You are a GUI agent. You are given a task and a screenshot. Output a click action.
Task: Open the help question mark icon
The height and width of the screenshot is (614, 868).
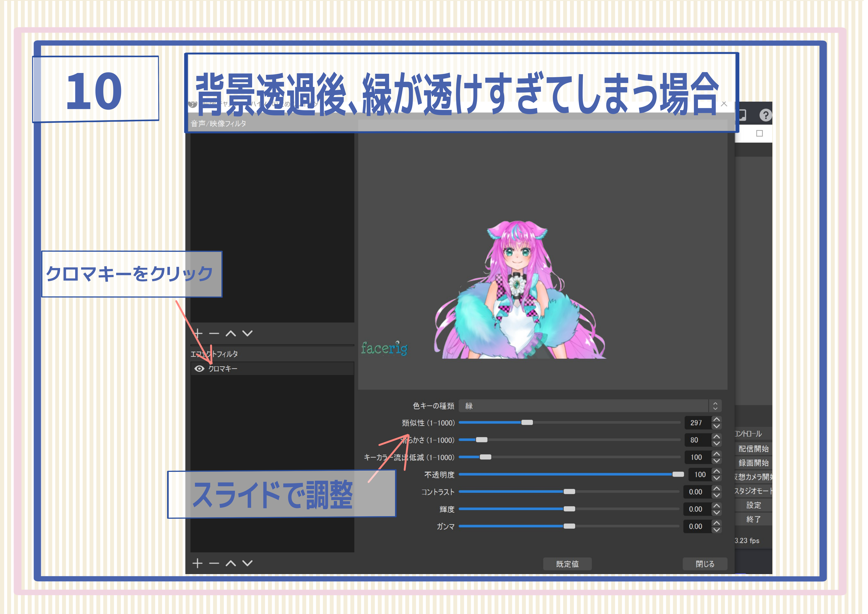click(766, 115)
